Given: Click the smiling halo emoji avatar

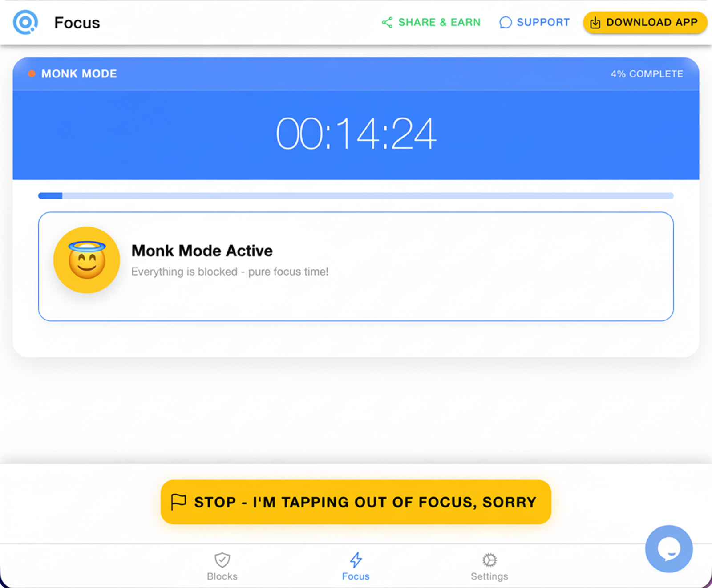Looking at the screenshot, I should click(87, 260).
